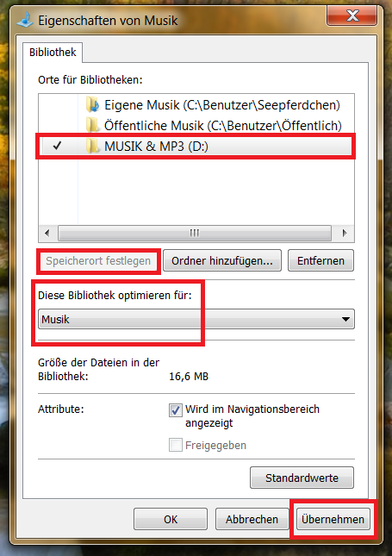Click the dropdown arrow next to Musik
The image size is (392, 556).
point(345,319)
